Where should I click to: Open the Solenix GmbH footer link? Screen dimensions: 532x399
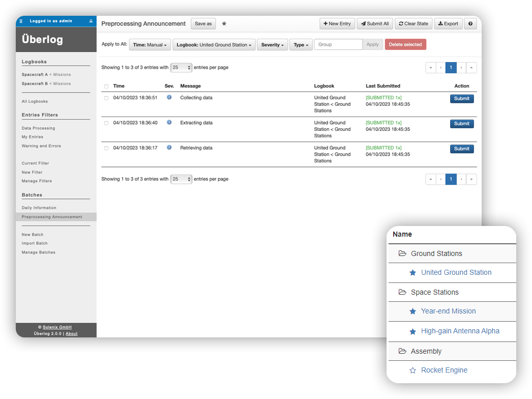[x=57, y=327]
